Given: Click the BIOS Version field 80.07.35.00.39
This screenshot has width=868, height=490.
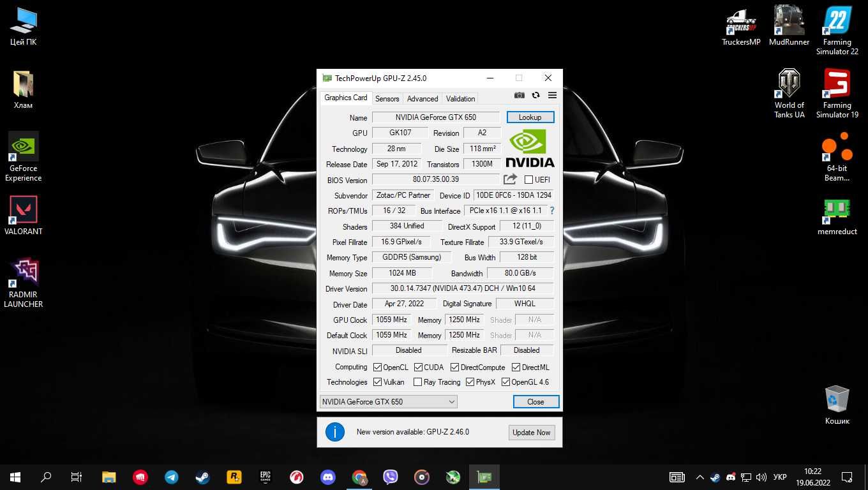Looking at the screenshot, I should pyautogui.click(x=436, y=180).
